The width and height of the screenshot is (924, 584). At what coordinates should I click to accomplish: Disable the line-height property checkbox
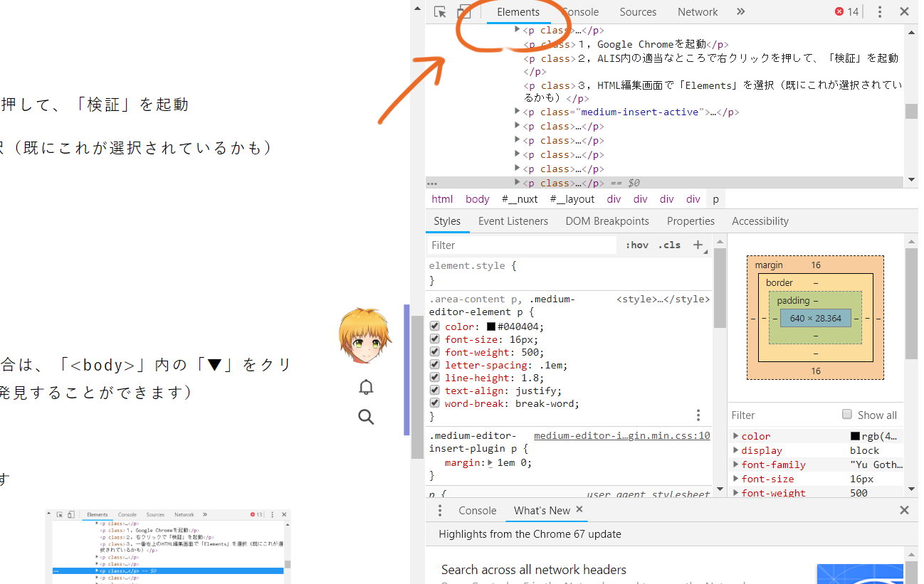click(x=435, y=378)
